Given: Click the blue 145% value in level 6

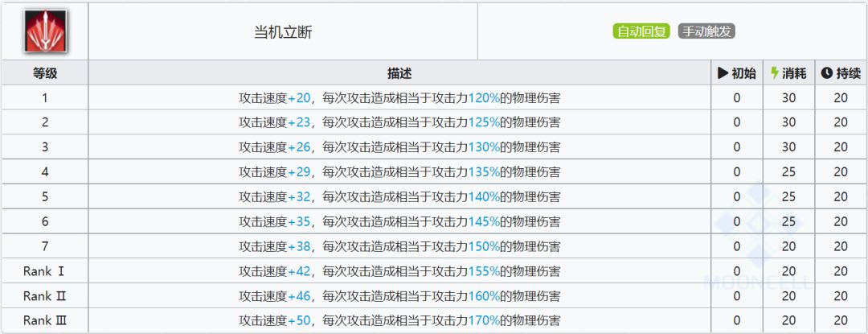Looking at the screenshot, I should coord(484,221).
